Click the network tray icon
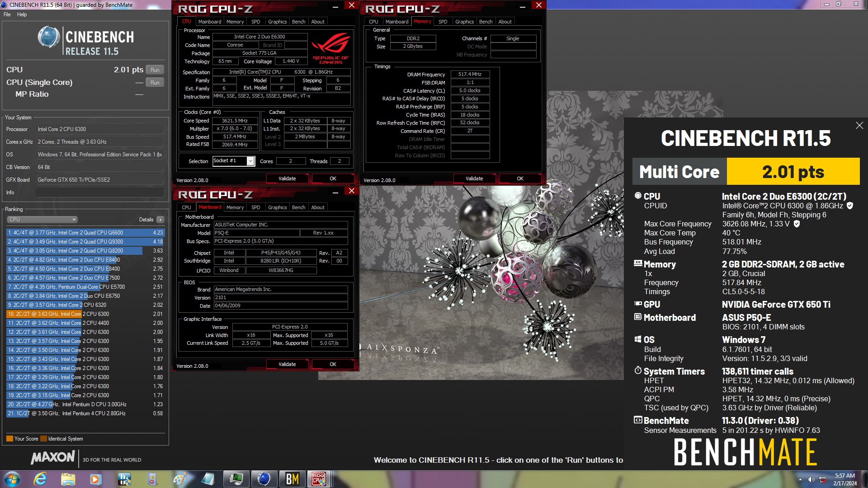This screenshot has width=868, height=488. tap(823, 479)
